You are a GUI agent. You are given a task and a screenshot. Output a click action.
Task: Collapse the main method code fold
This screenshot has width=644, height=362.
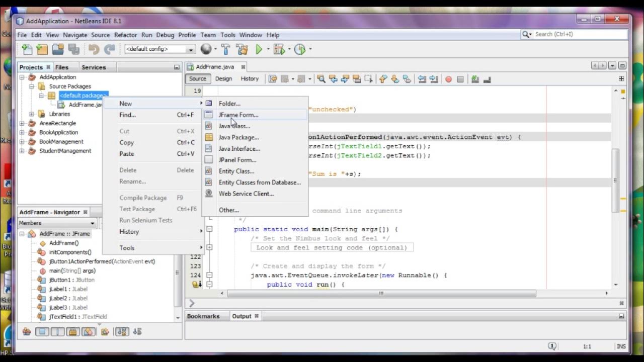pos(209,229)
